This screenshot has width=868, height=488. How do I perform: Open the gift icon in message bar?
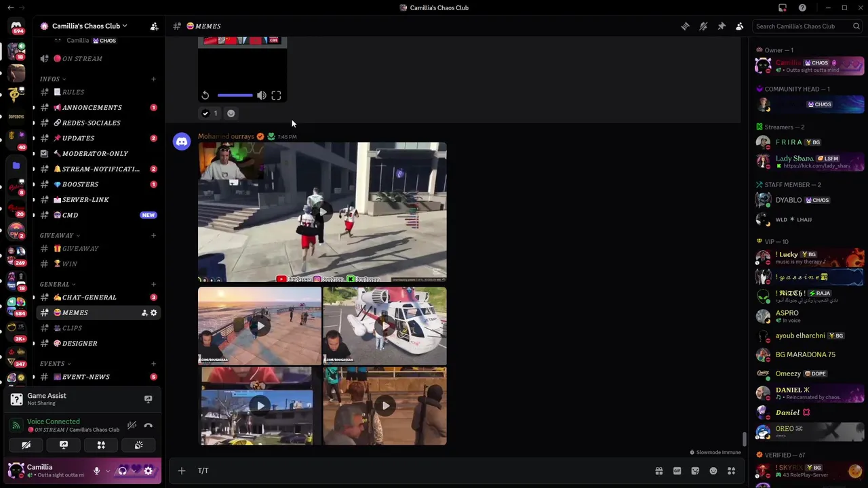pos(658,470)
